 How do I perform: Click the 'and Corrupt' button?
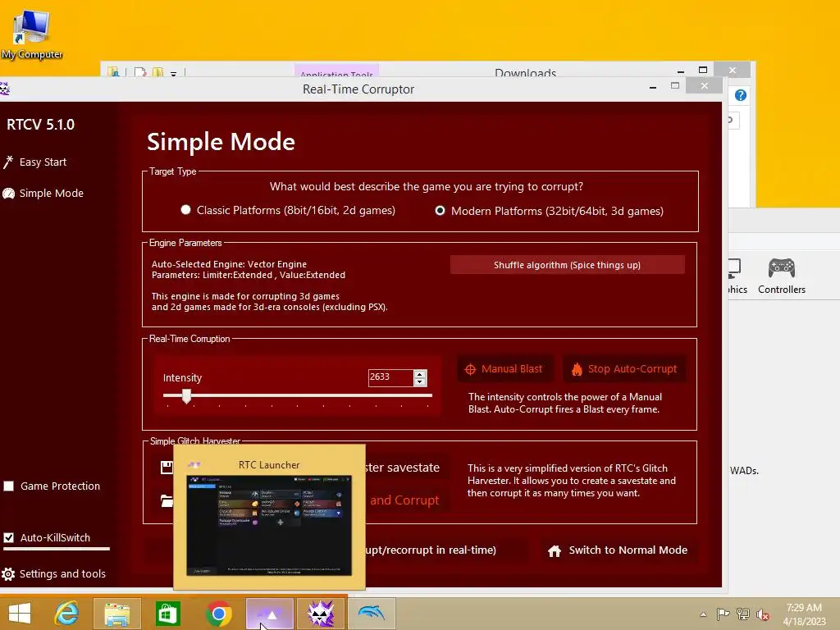404,500
